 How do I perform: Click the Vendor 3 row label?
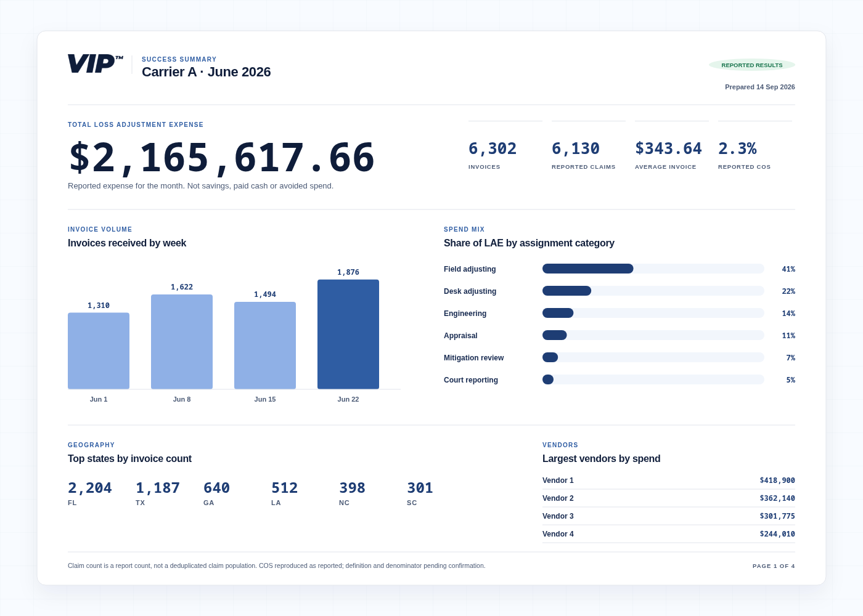558,516
